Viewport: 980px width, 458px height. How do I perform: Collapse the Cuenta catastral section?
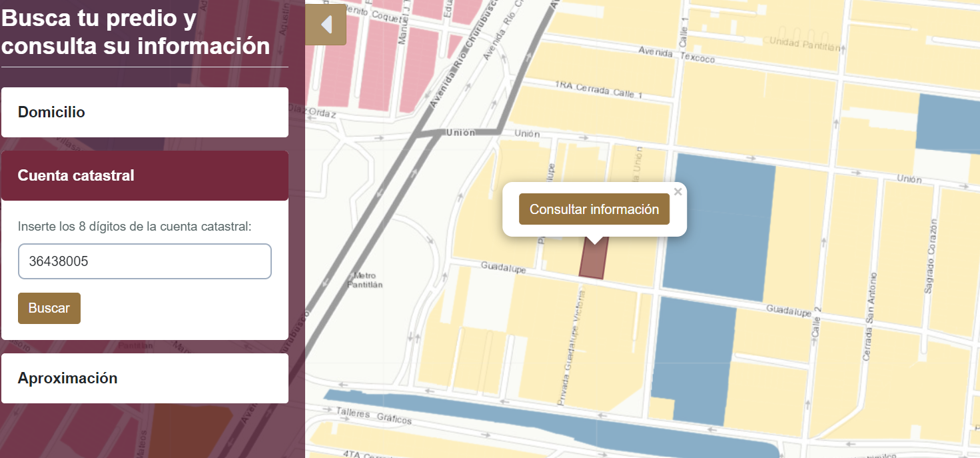(145, 175)
